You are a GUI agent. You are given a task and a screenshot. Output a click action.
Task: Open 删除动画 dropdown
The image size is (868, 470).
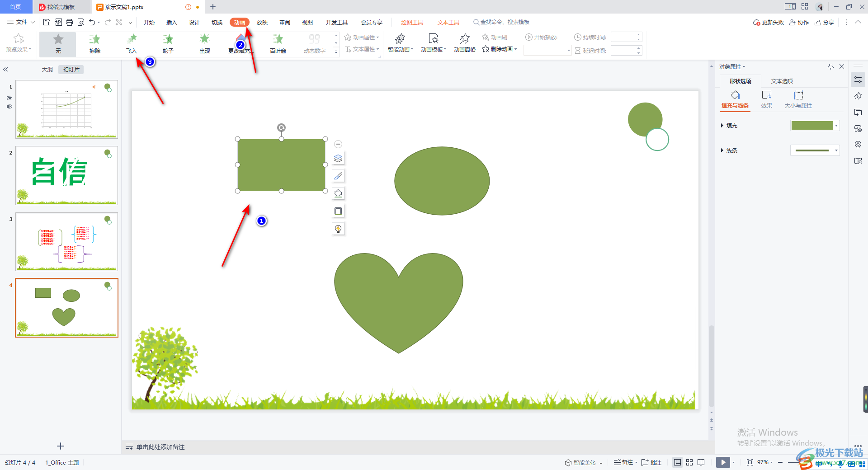tap(500, 49)
